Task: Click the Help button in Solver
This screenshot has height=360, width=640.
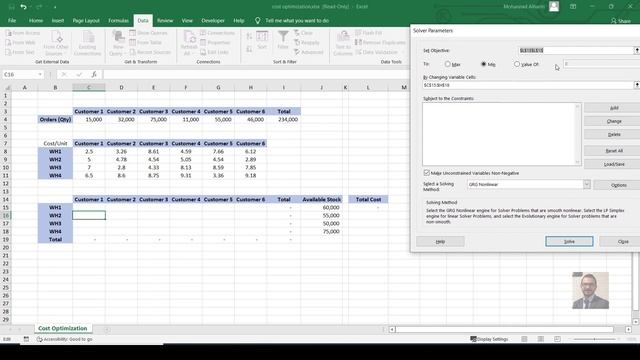Action: [x=440, y=242]
